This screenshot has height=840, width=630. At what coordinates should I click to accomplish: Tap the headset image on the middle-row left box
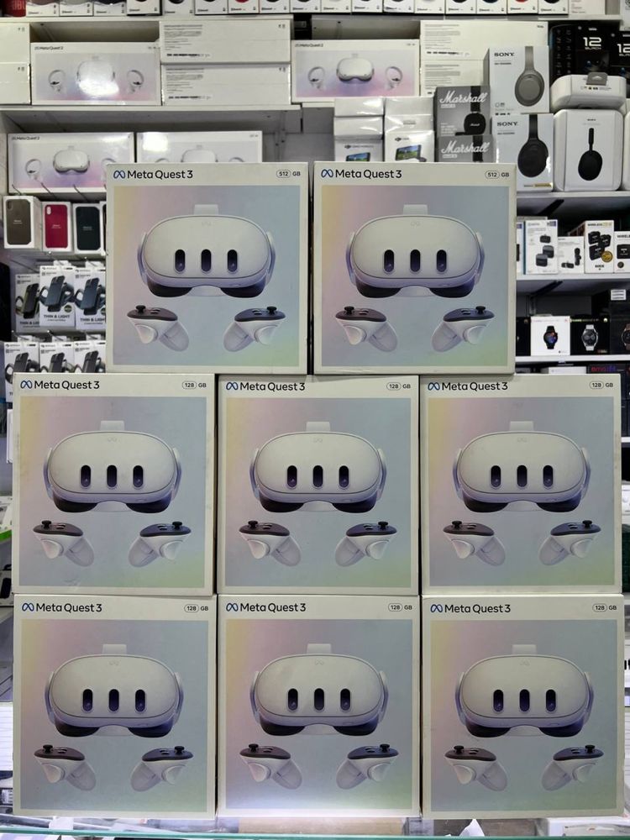point(112,467)
